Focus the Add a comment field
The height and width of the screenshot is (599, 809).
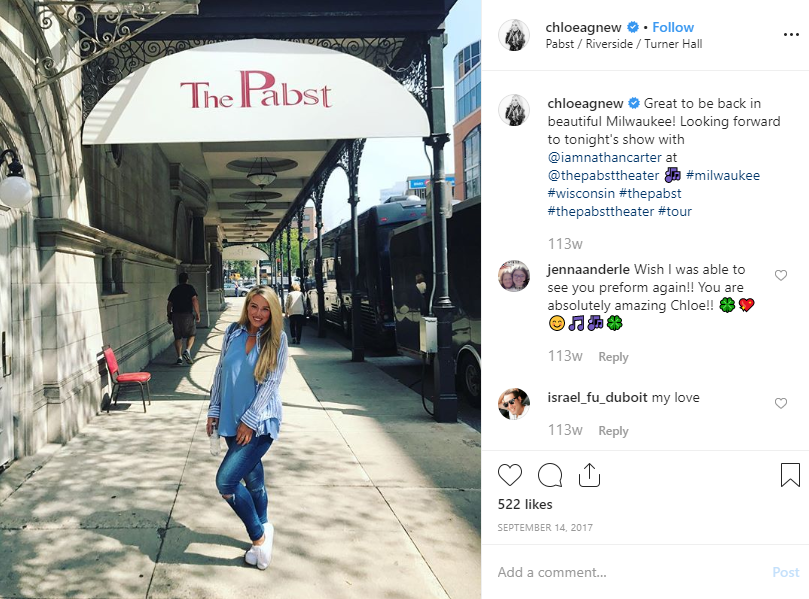click(x=629, y=572)
